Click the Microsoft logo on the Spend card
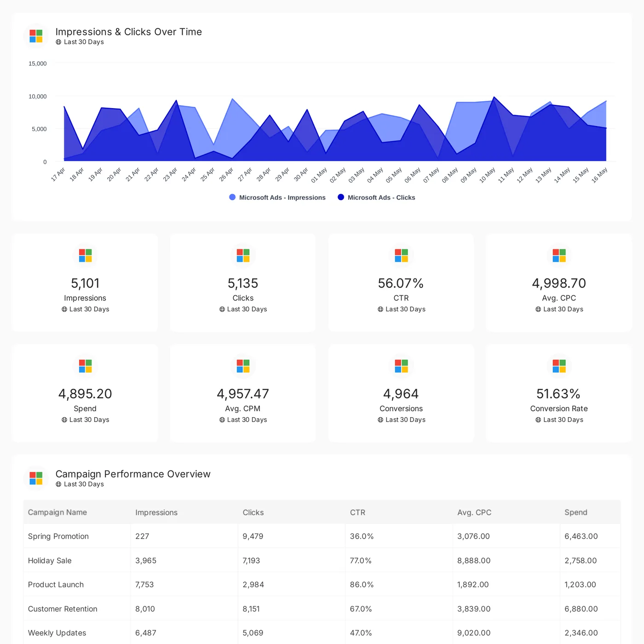Screen dimensions: 644x644 pos(85,366)
